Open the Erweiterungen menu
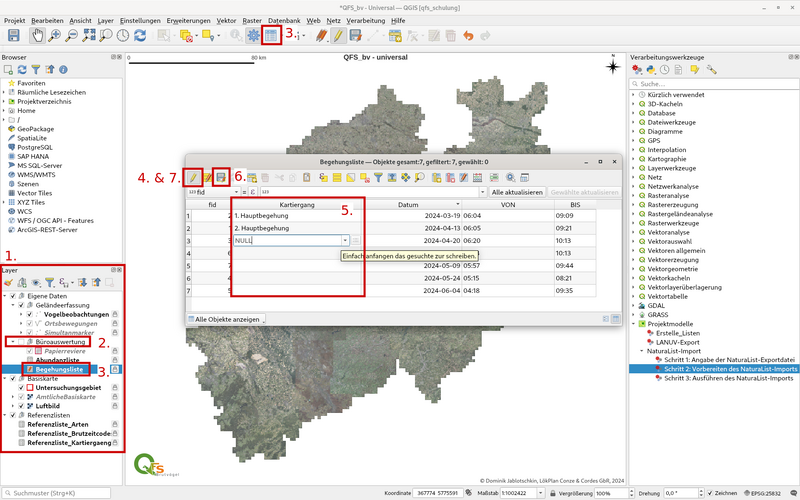 [188, 20]
